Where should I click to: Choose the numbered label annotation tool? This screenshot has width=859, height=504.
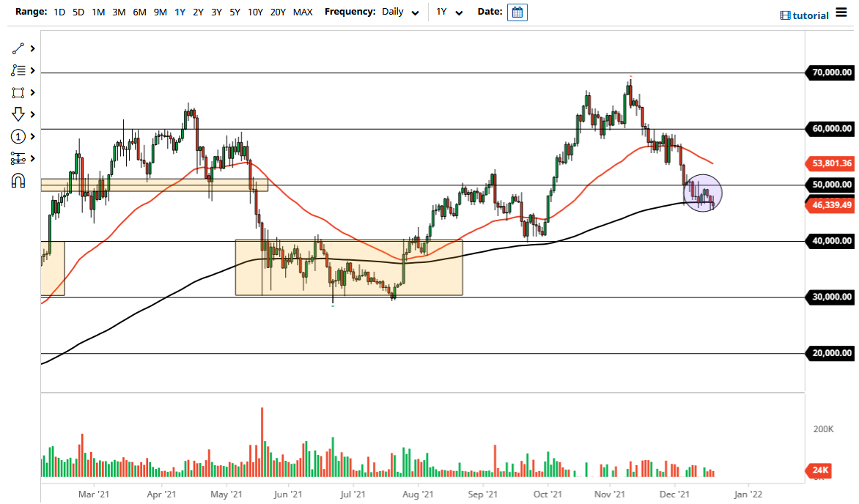pyautogui.click(x=18, y=136)
